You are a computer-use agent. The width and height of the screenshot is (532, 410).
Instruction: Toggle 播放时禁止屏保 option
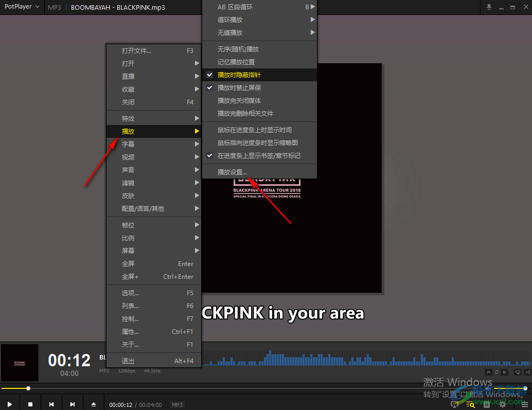click(259, 88)
